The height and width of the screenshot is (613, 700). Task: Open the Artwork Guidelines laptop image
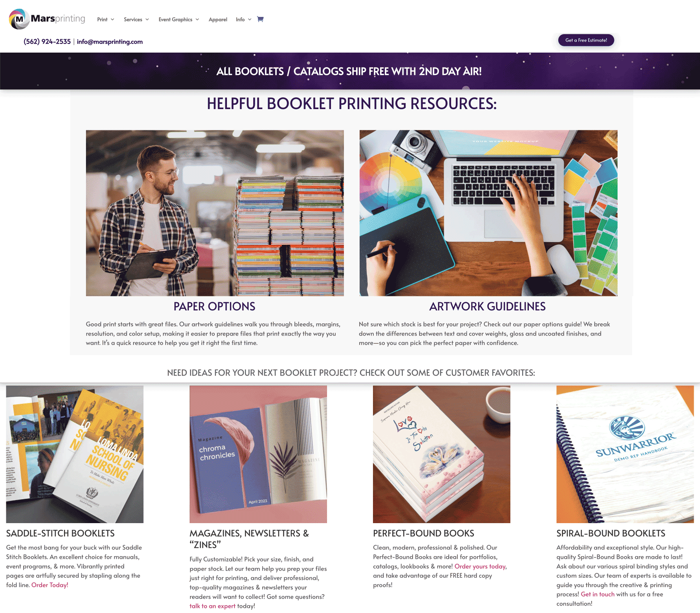[488, 213]
